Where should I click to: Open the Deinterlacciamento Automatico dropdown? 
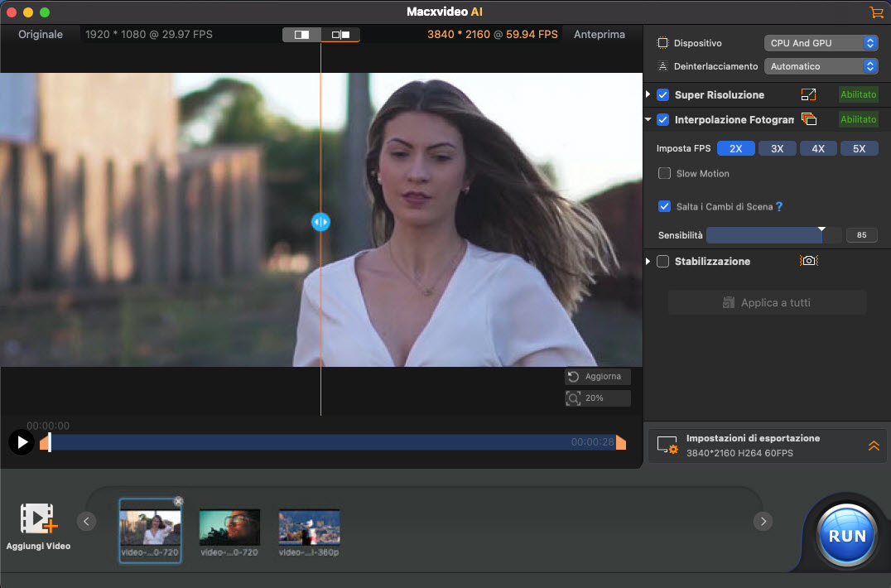point(820,66)
